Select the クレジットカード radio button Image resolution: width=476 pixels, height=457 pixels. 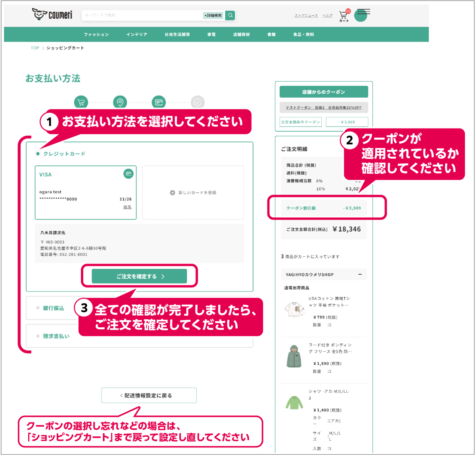[x=38, y=154]
